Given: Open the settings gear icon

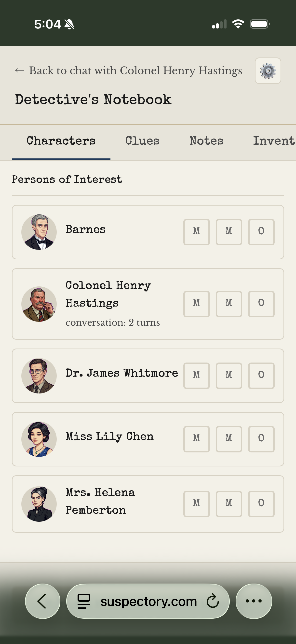Looking at the screenshot, I should coord(268,71).
